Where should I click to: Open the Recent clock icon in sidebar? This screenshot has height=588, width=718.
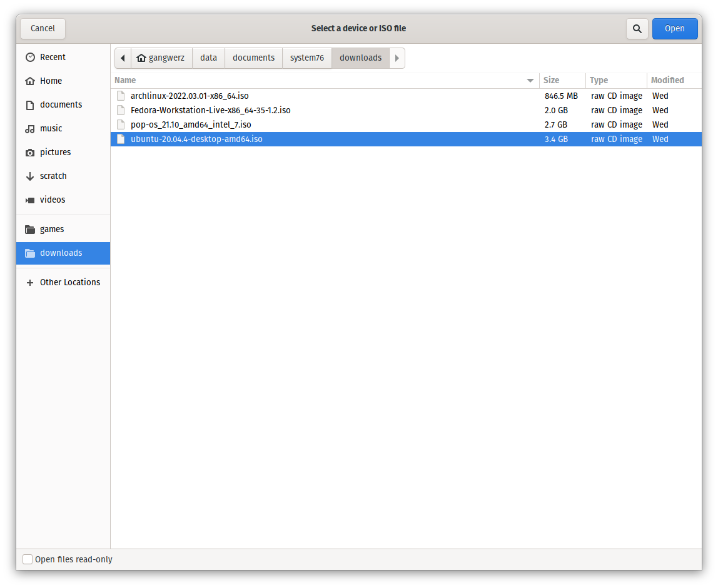(x=30, y=57)
